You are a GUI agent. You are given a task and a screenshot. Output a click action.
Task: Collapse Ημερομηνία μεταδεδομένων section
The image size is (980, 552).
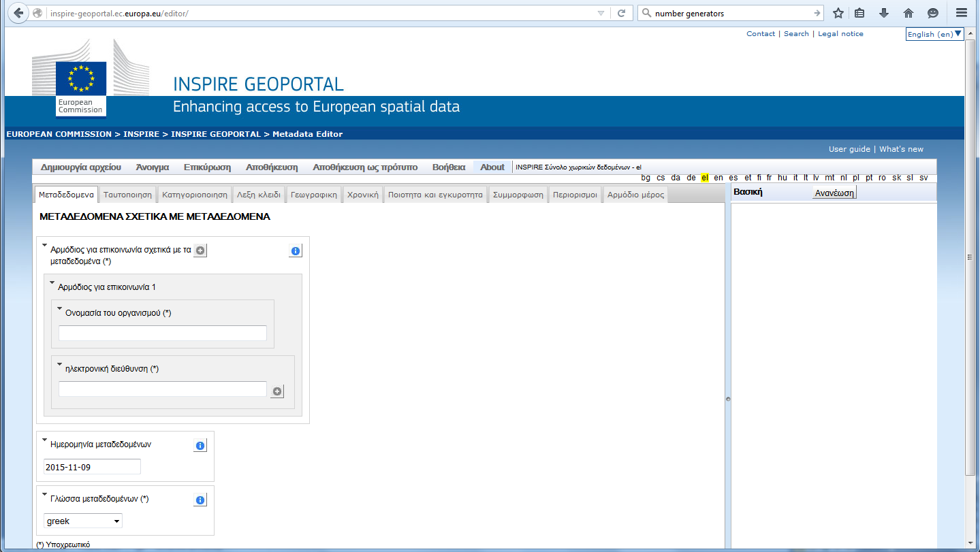[x=45, y=439]
